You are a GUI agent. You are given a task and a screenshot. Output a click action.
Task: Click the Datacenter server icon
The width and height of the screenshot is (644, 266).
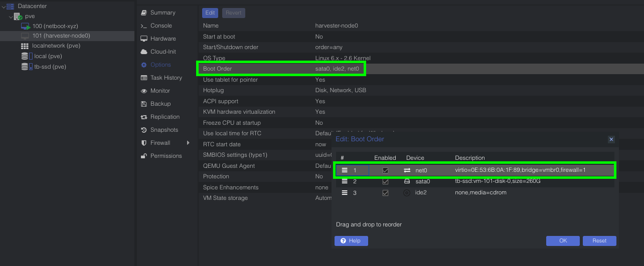11,6
